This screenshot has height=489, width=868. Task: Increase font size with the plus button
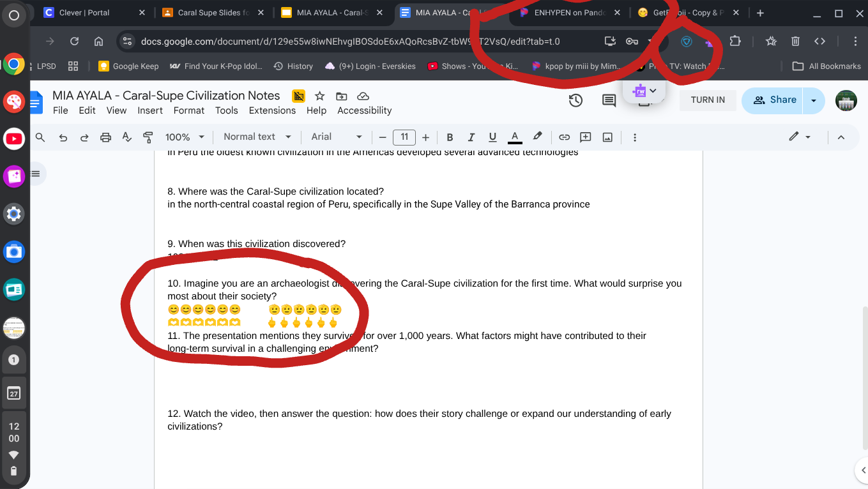(425, 137)
